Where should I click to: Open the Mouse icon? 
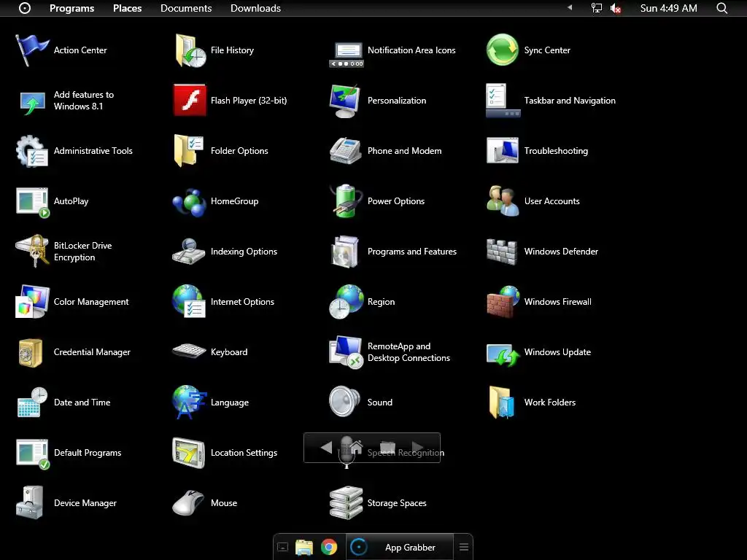188,503
